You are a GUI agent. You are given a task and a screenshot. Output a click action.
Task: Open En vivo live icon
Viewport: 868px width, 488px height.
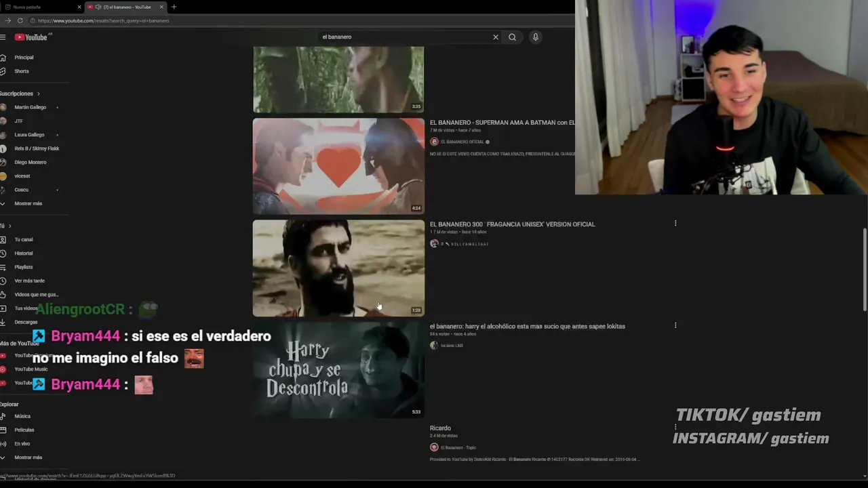pyautogui.click(x=3, y=444)
